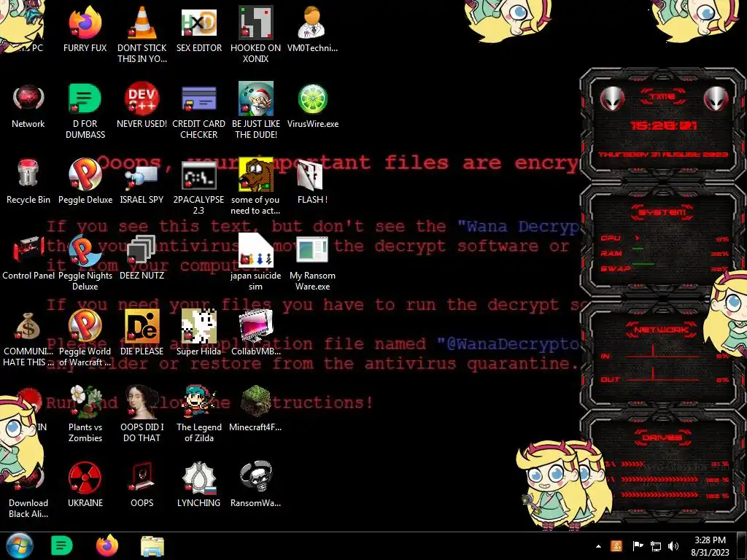Open Minecraft4F... block icon

(x=256, y=402)
